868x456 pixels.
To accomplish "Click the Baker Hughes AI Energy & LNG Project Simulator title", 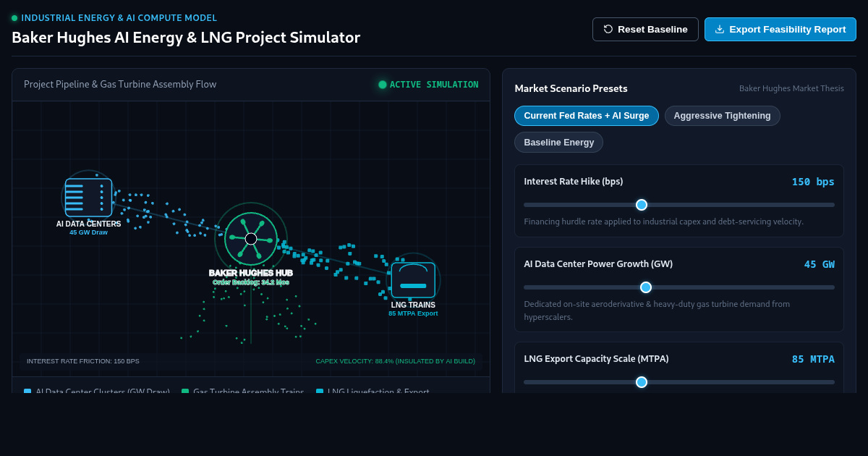I will point(186,38).
